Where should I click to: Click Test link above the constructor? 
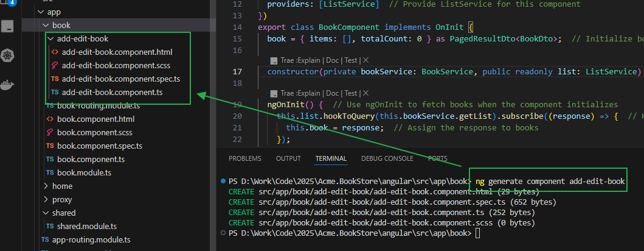[351, 60]
